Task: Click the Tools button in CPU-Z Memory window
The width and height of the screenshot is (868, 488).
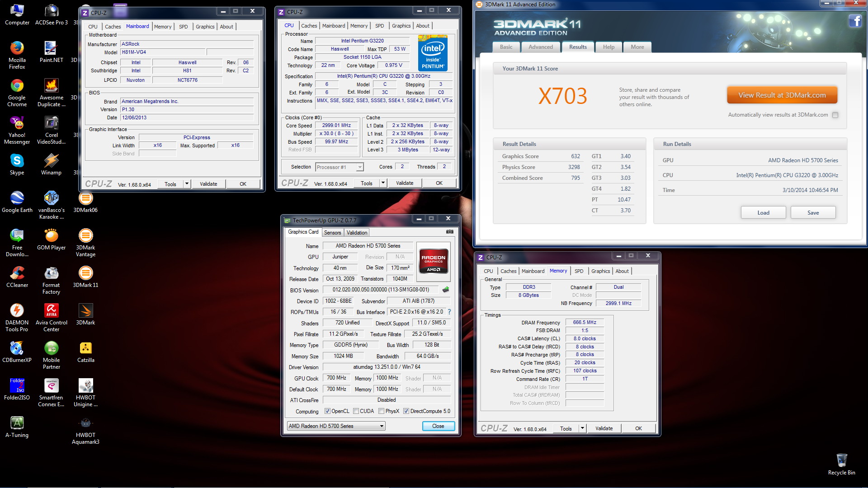Action: [x=566, y=428]
